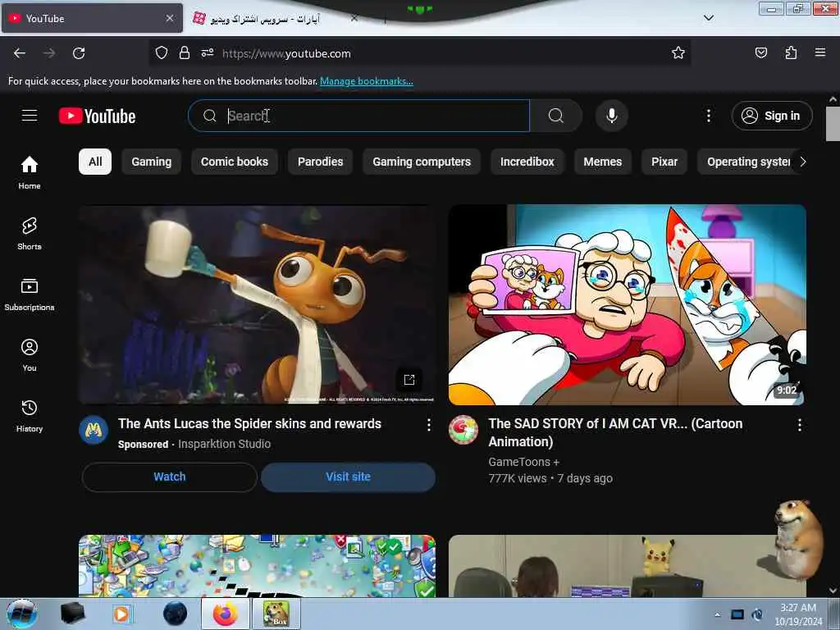Open YouTube settings three-dot menu
840x630 pixels.
click(708, 116)
